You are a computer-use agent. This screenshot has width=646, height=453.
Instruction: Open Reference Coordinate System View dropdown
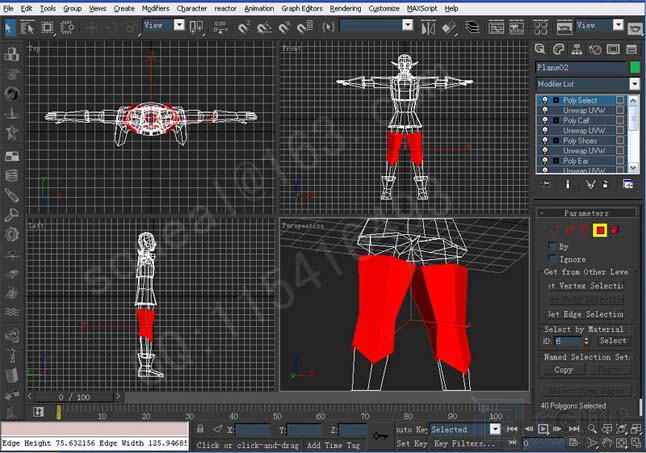pos(179,25)
